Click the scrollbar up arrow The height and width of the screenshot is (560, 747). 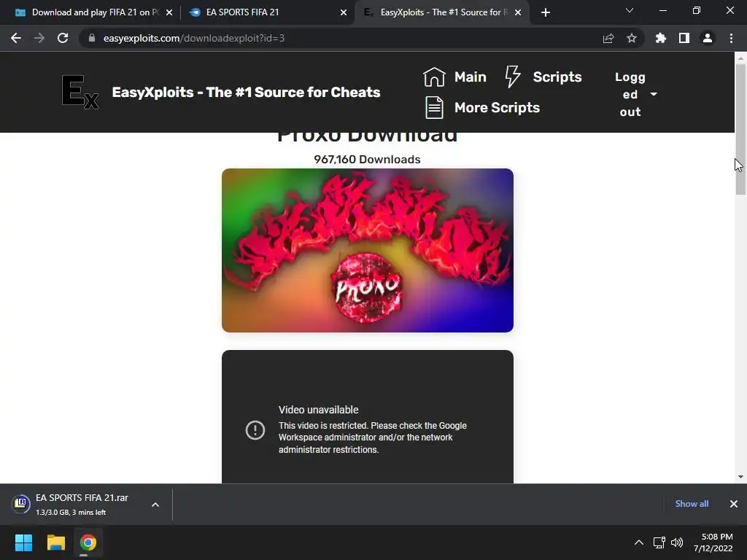coord(740,58)
